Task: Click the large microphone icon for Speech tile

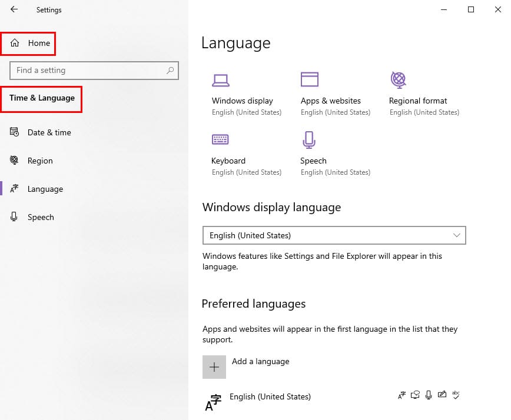Action: pyautogui.click(x=309, y=140)
